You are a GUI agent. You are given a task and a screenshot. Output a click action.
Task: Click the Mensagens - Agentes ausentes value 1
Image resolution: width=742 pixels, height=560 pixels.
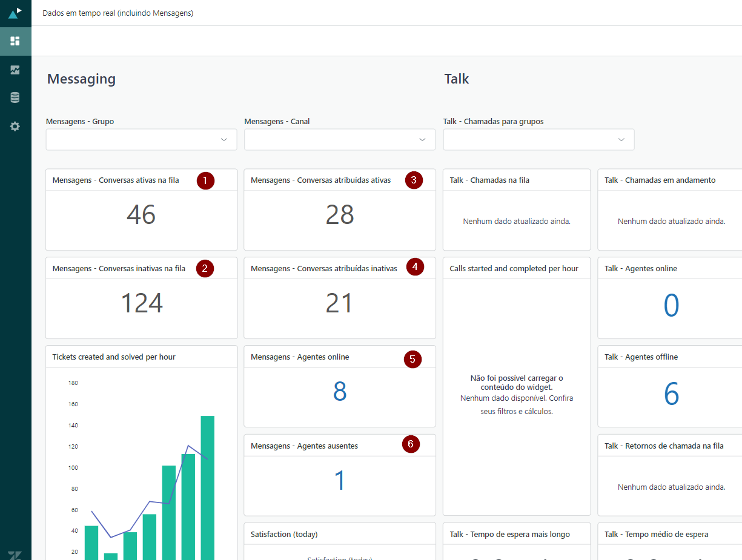[x=340, y=481]
